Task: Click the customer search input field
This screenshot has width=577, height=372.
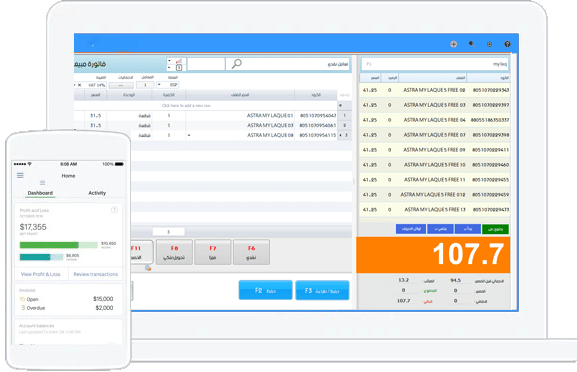Action: point(288,64)
